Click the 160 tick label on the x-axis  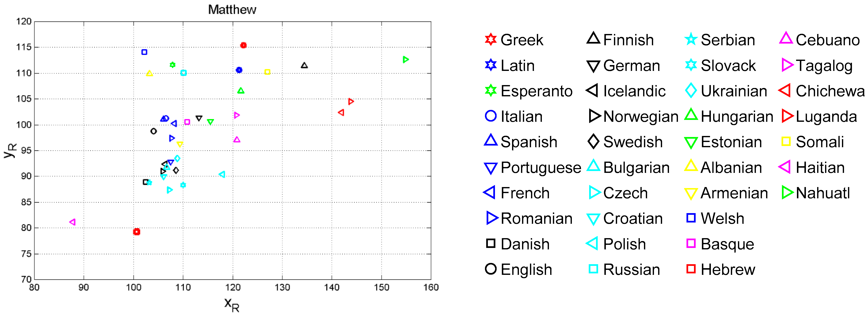click(431, 287)
